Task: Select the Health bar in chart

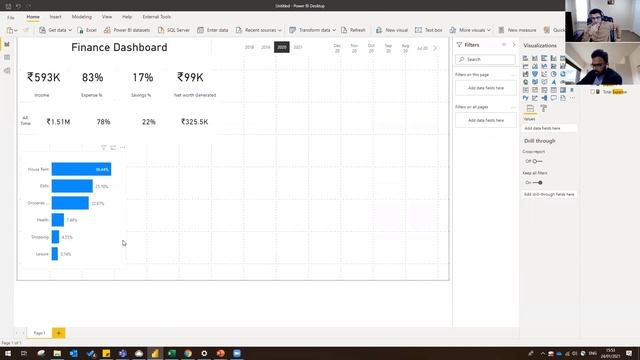Action: pyautogui.click(x=58, y=220)
